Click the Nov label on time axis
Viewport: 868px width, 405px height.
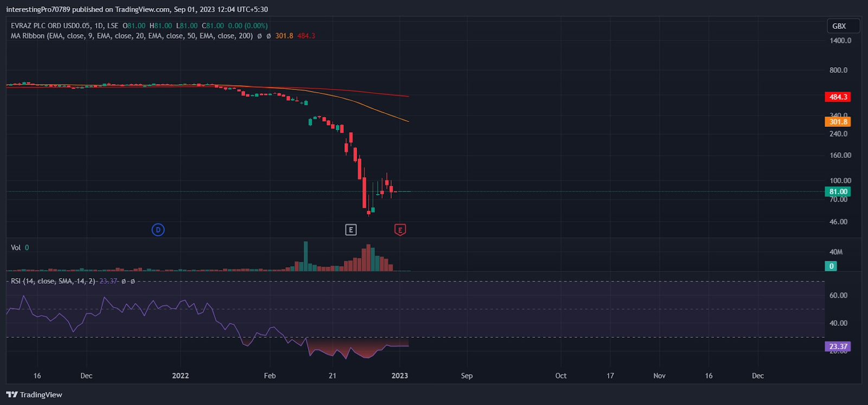659,376
